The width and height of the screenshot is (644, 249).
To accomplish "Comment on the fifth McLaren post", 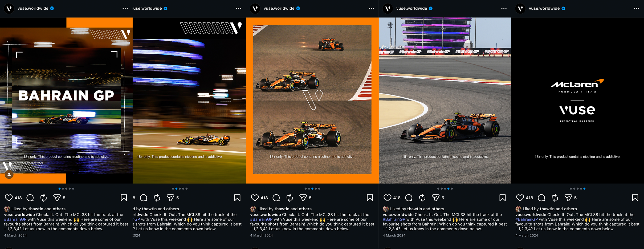I will [541, 198].
